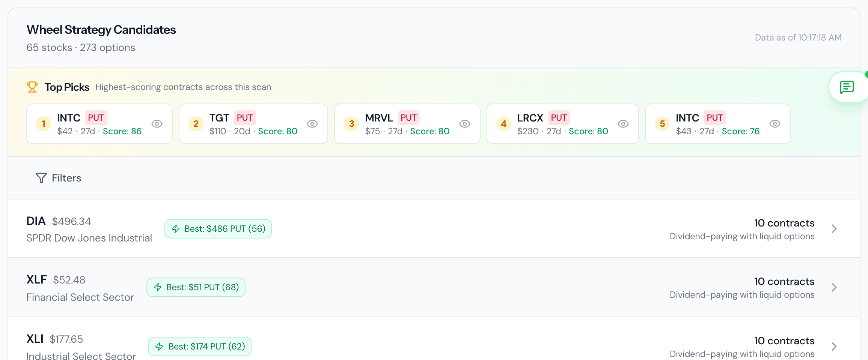The width and height of the screenshot is (868, 360).
Task: Toggle watch eye on TGT $110 put
Action: tap(312, 124)
